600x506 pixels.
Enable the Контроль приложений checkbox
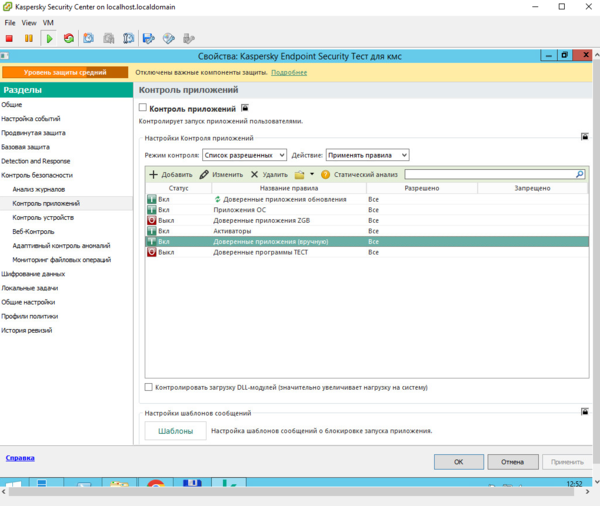143,108
